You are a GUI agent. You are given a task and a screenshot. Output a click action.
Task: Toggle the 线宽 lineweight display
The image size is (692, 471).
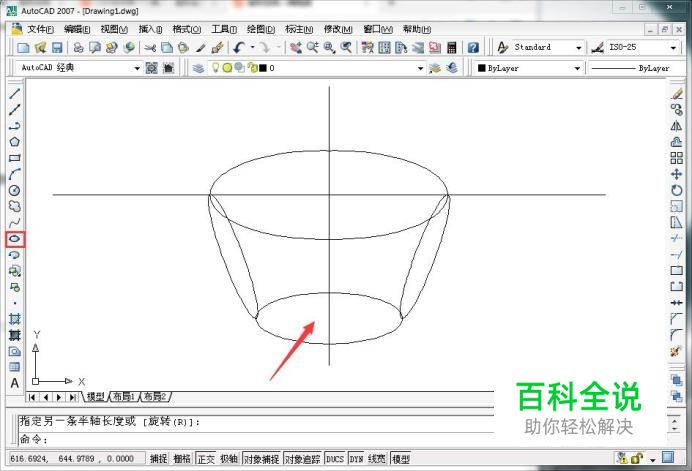tap(376, 459)
